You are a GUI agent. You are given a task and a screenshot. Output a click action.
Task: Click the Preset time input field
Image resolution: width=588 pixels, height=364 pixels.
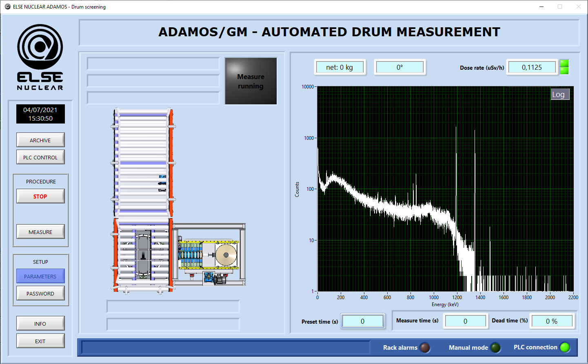tap(363, 321)
